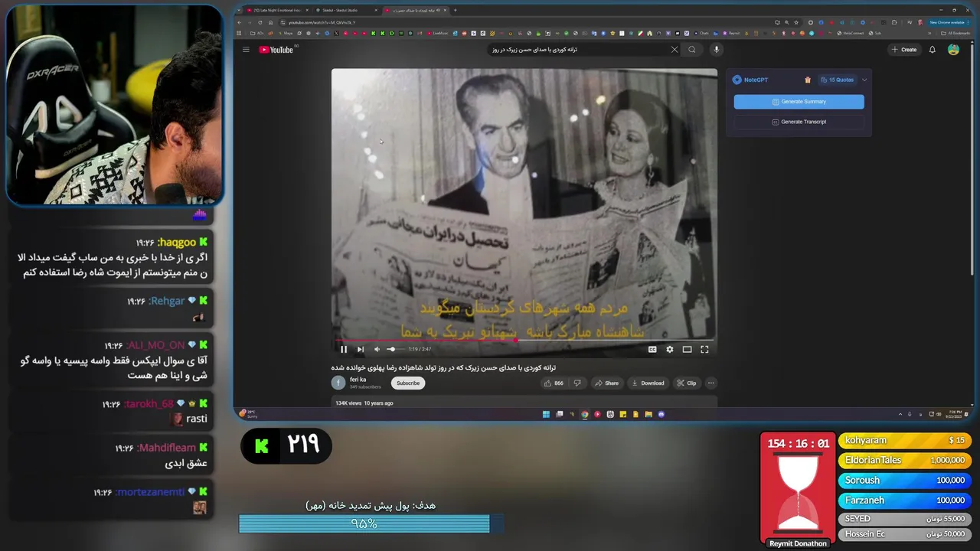Toggle closed captions on the player
Viewport: 980px width, 551px height.
(652, 349)
